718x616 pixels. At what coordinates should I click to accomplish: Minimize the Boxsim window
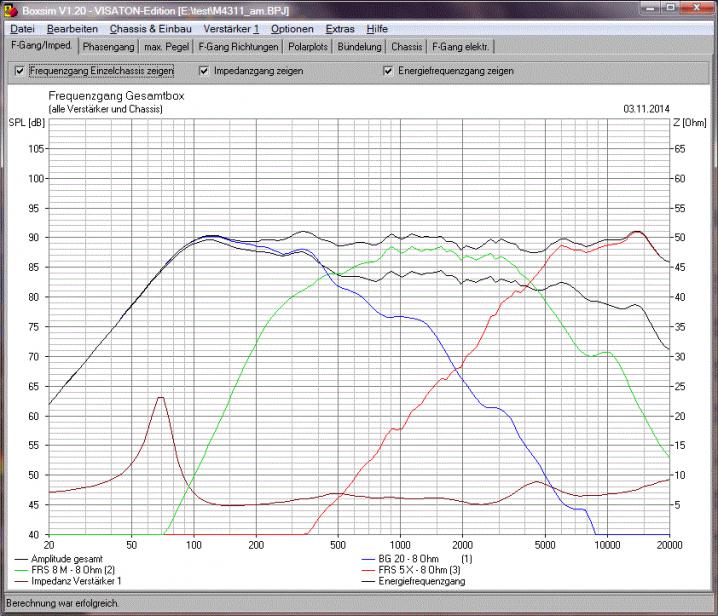[650, 8]
